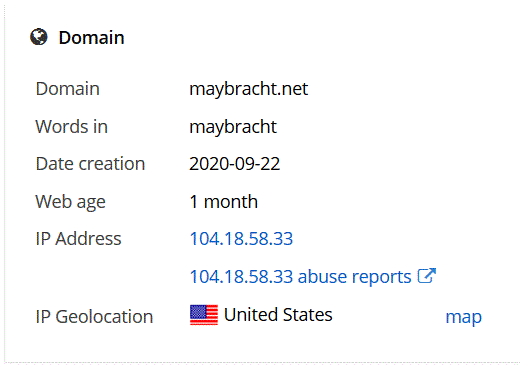Click the 1 month web age value
Viewport: 521px width, 371px height.
tap(224, 202)
